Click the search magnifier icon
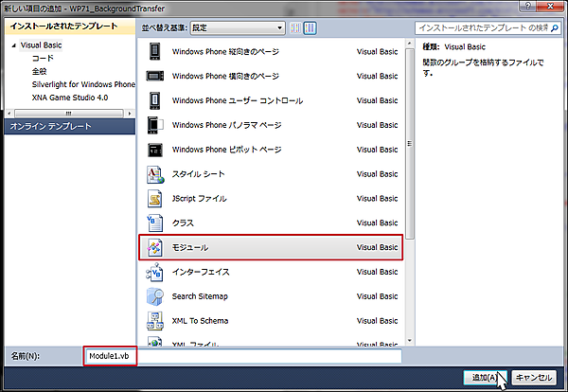This screenshot has width=568, height=392. (555, 27)
